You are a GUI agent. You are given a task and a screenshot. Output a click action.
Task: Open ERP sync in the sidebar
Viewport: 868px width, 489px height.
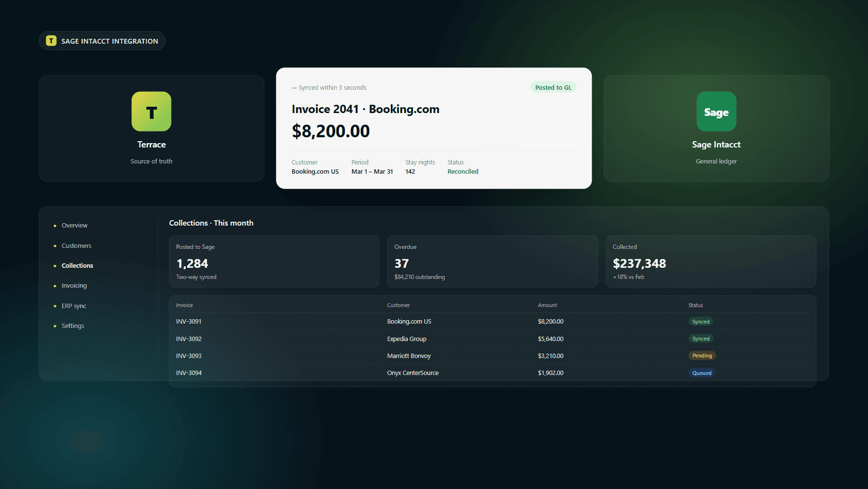pyautogui.click(x=74, y=306)
